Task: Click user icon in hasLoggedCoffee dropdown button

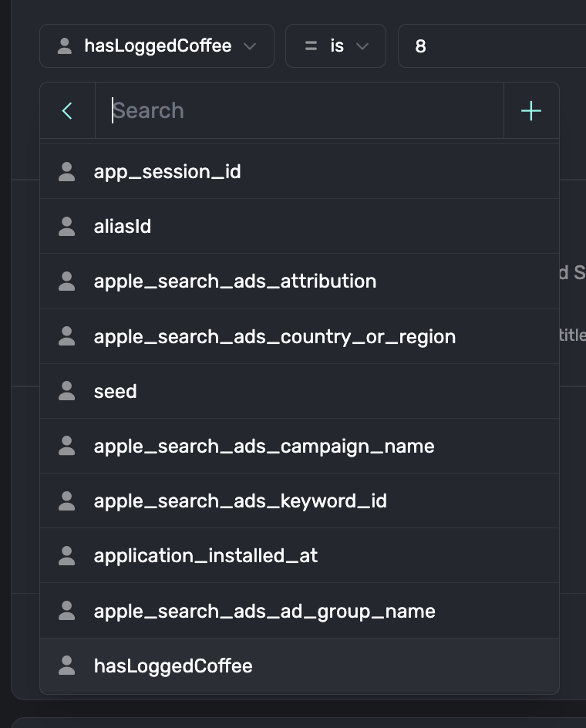Action: (x=66, y=46)
